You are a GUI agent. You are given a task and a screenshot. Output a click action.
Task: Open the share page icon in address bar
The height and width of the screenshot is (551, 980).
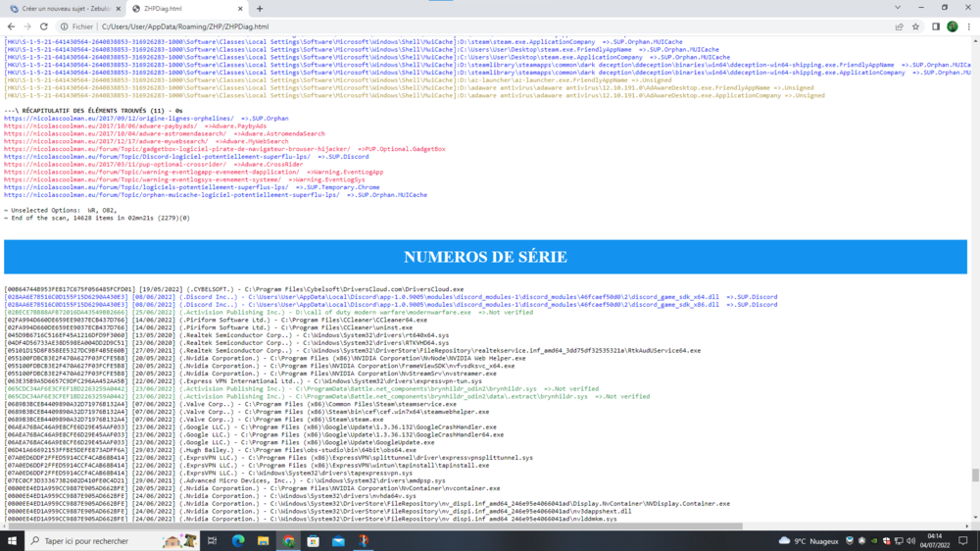point(899,26)
